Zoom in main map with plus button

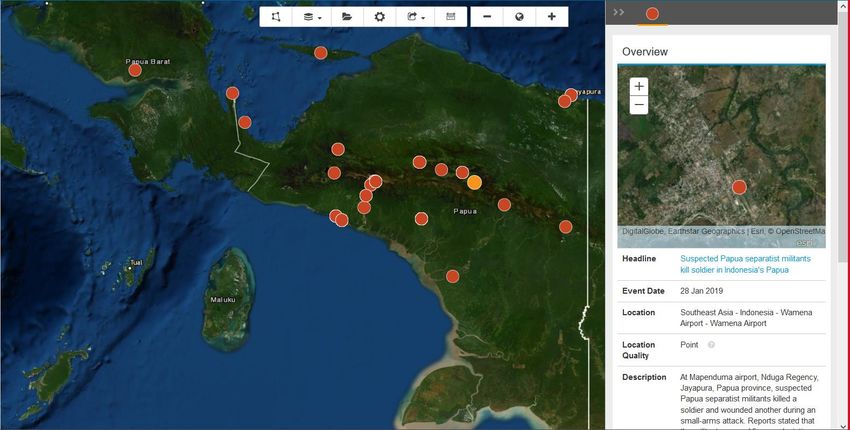tap(552, 17)
